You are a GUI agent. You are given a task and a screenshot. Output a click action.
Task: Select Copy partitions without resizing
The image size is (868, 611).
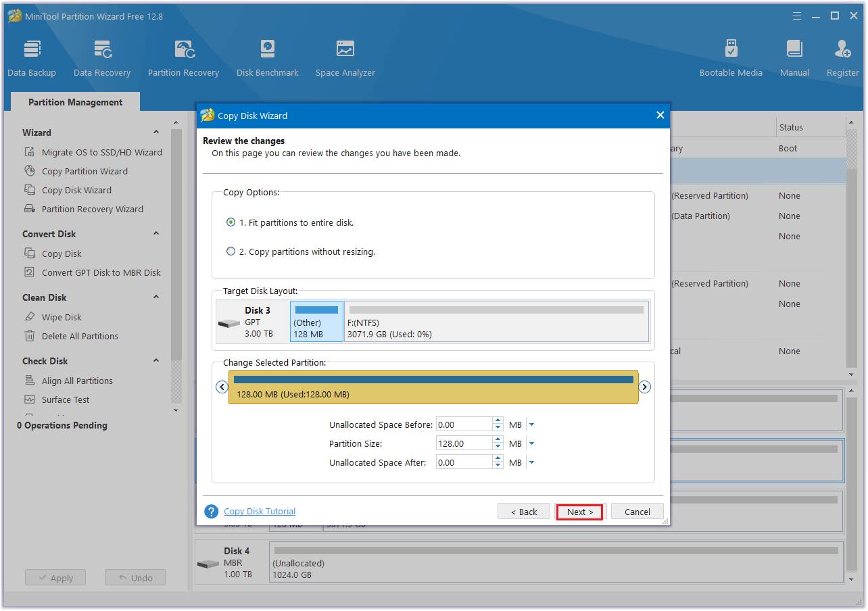point(231,251)
